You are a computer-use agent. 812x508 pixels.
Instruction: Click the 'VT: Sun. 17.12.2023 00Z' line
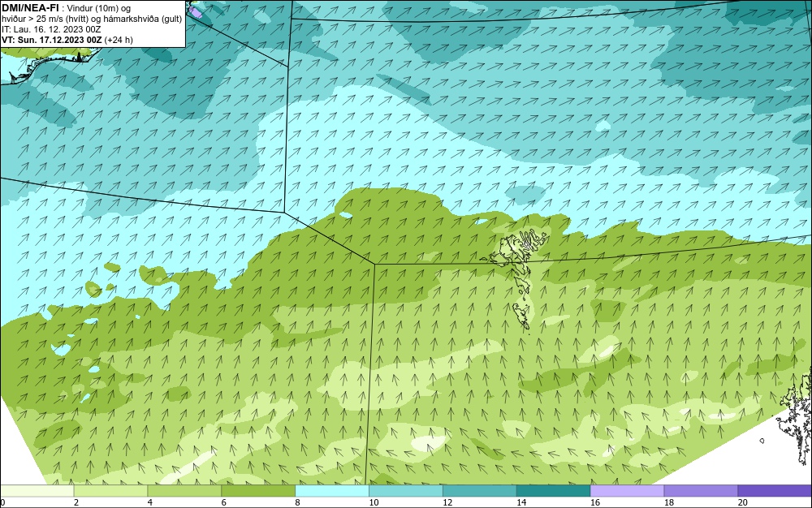tap(52, 40)
